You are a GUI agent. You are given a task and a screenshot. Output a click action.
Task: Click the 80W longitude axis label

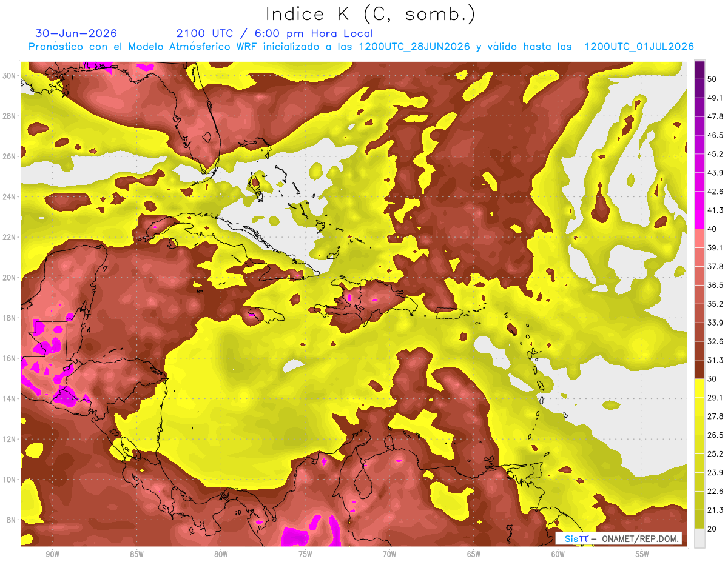point(221,555)
